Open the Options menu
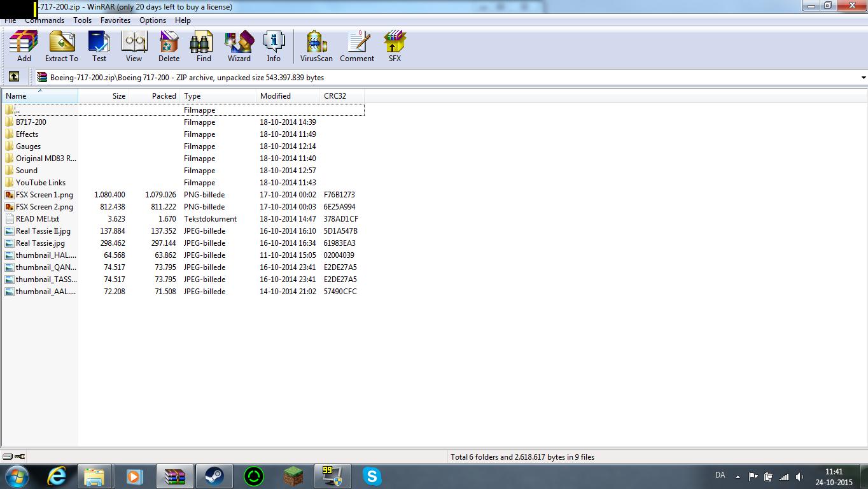868x489 pixels. pyautogui.click(x=153, y=20)
